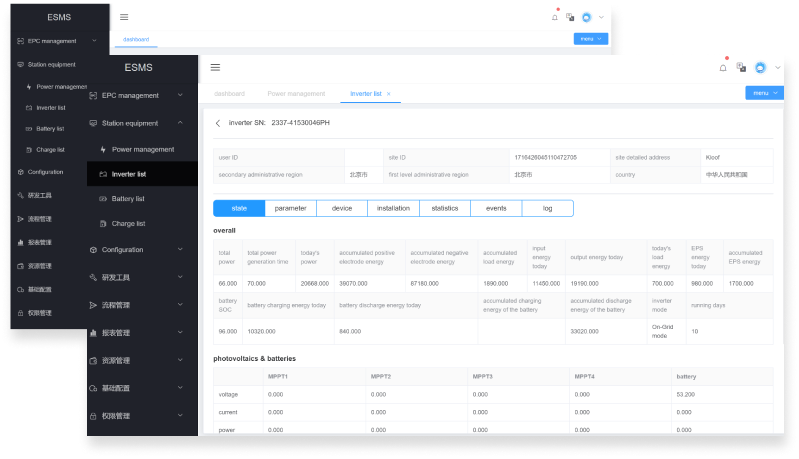Screen dimensions: 799x459
Task: Open the blue menu dropdown in front window
Action: (x=764, y=93)
